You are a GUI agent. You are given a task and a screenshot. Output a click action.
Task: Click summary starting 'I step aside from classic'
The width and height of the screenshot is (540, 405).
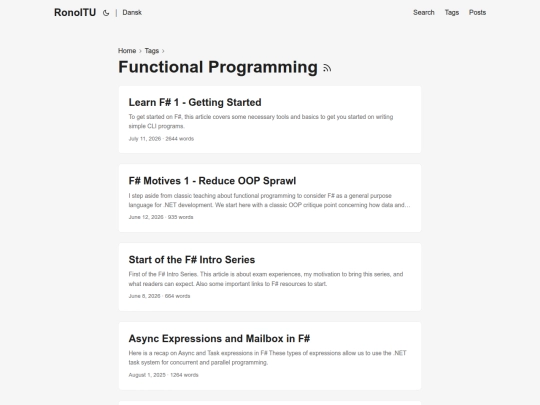(269, 200)
